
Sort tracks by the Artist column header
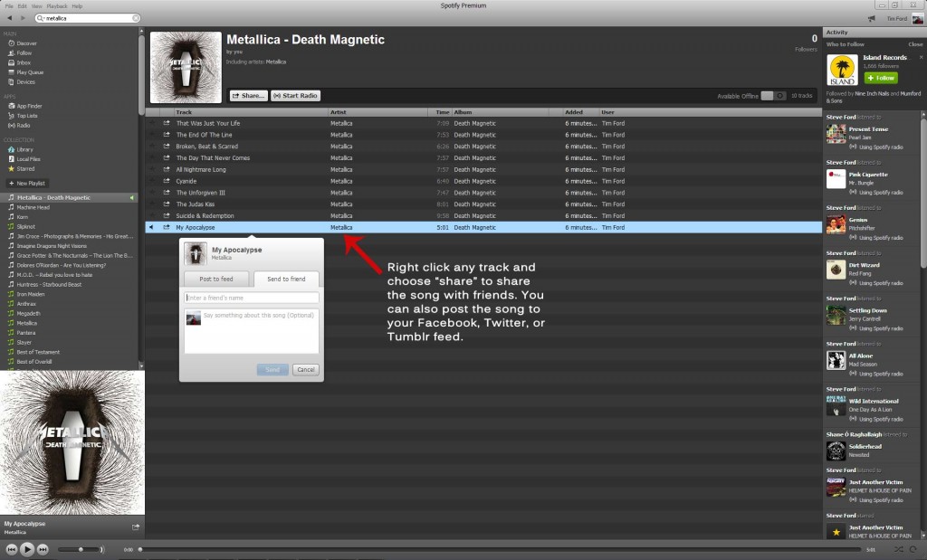coord(339,112)
